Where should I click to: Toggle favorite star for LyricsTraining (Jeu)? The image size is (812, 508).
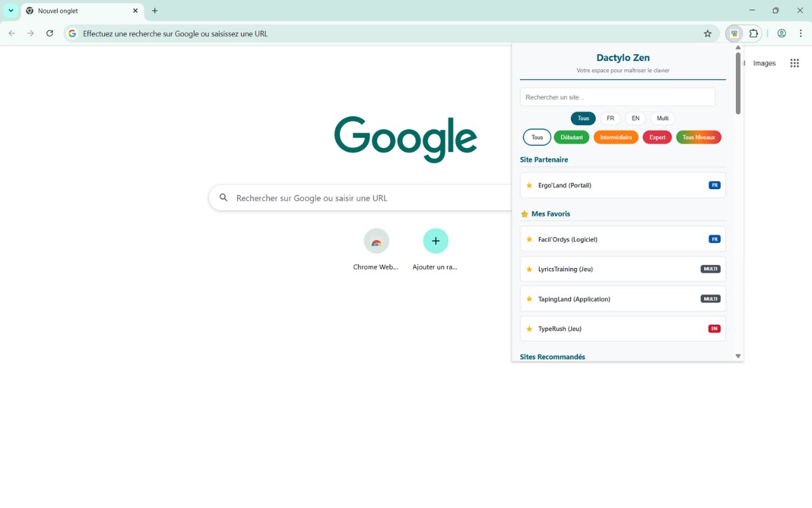click(529, 269)
